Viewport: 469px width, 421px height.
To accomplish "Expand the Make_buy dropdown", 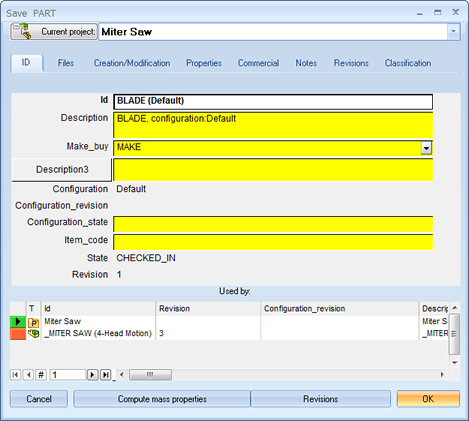I will (x=426, y=148).
